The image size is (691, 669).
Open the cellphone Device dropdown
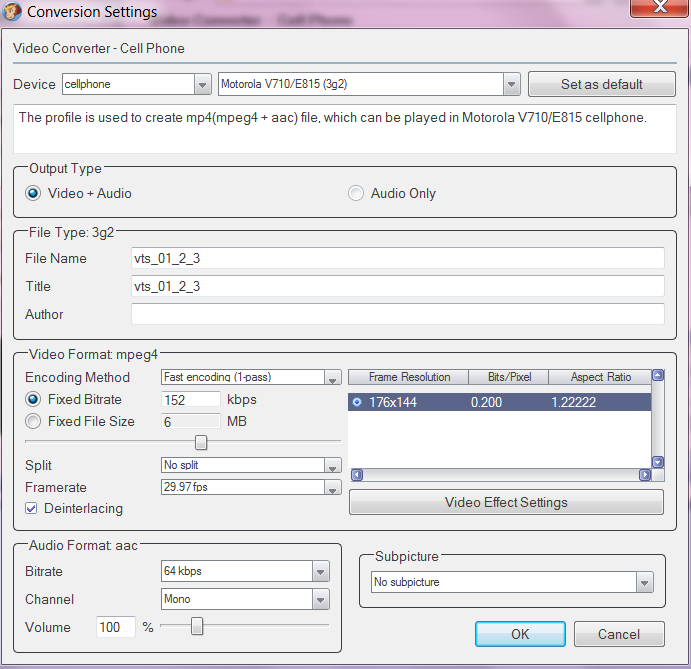click(202, 84)
